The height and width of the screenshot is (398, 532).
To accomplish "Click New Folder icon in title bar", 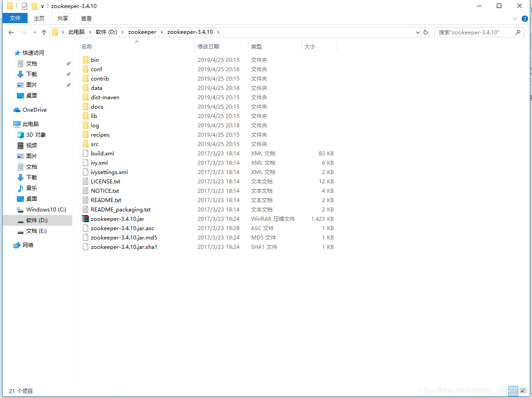I will [x=34, y=6].
